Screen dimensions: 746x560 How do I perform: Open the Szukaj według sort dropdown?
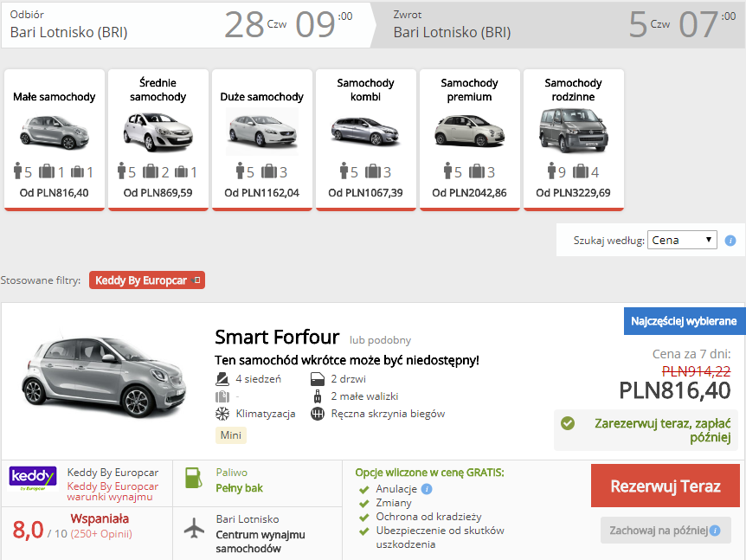(682, 241)
